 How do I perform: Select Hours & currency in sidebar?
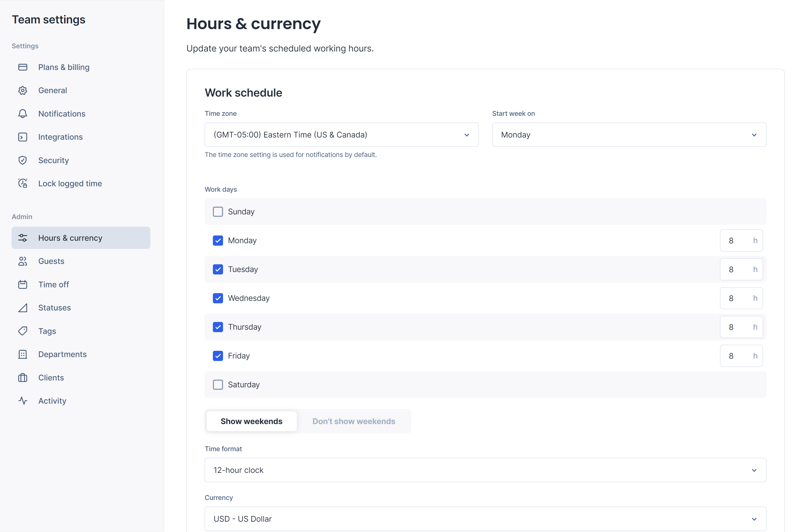81,238
